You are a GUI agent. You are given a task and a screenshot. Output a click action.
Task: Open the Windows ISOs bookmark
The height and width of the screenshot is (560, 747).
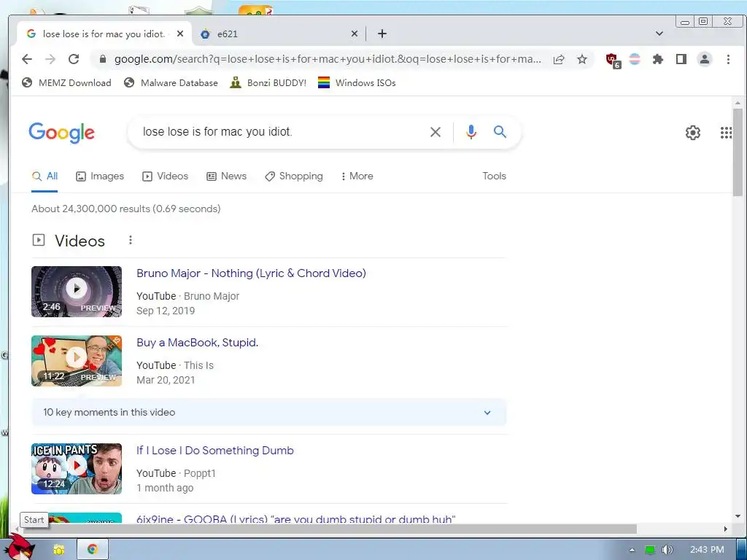point(356,83)
